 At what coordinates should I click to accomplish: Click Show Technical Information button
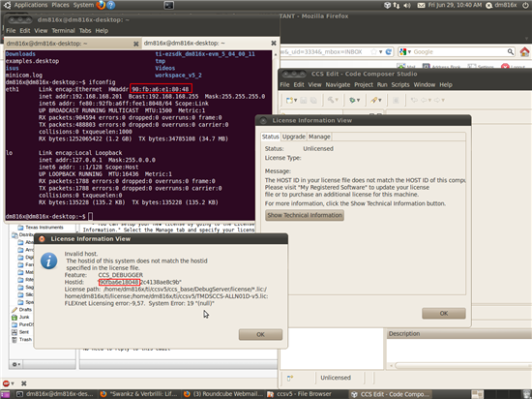305,215
